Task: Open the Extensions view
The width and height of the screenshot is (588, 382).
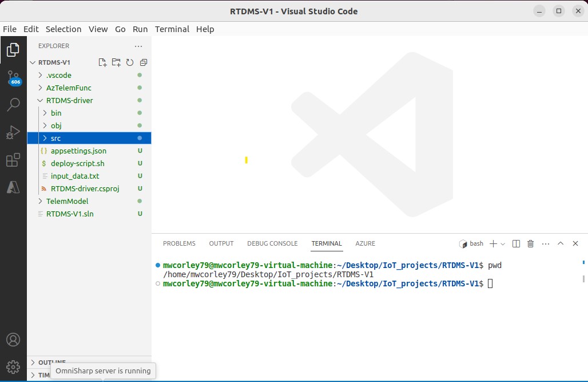Action: click(13, 160)
